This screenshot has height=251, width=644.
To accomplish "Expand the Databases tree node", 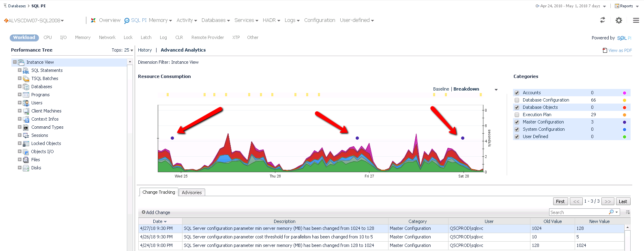I will [x=19, y=87].
